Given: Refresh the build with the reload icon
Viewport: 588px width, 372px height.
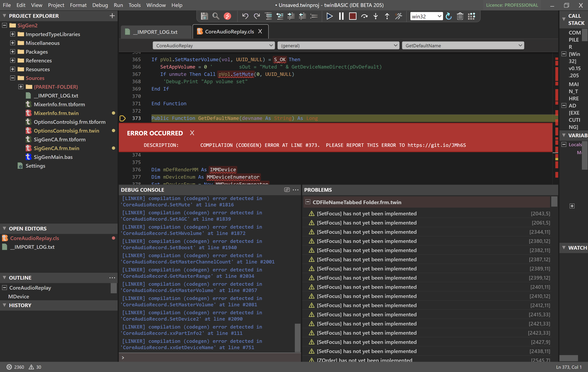Looking at the screenshot, I should pos(449,16).
